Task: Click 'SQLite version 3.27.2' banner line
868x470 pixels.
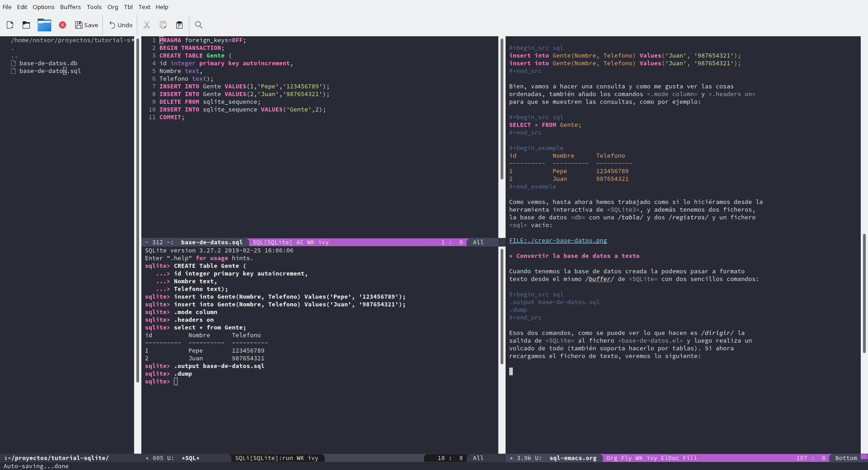Action: pos(219,251)
